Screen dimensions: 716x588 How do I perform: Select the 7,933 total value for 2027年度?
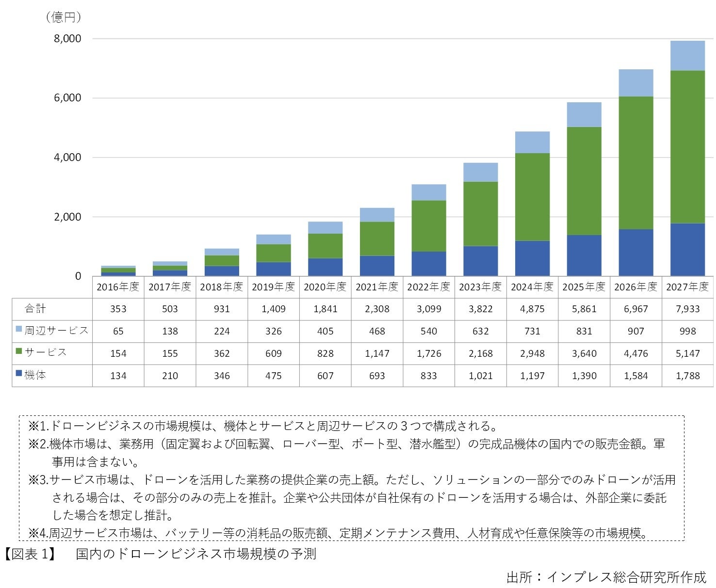point(687,309)
